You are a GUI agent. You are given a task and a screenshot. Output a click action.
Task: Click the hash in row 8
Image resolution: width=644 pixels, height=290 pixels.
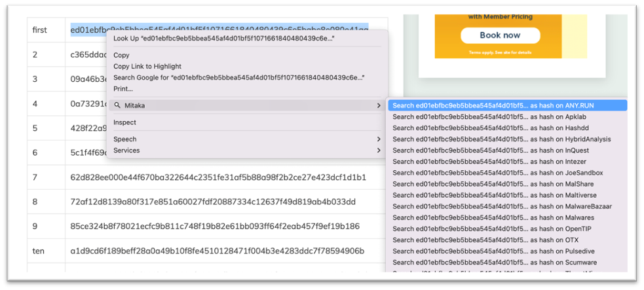pyautogui.click(x=213, y=202)
